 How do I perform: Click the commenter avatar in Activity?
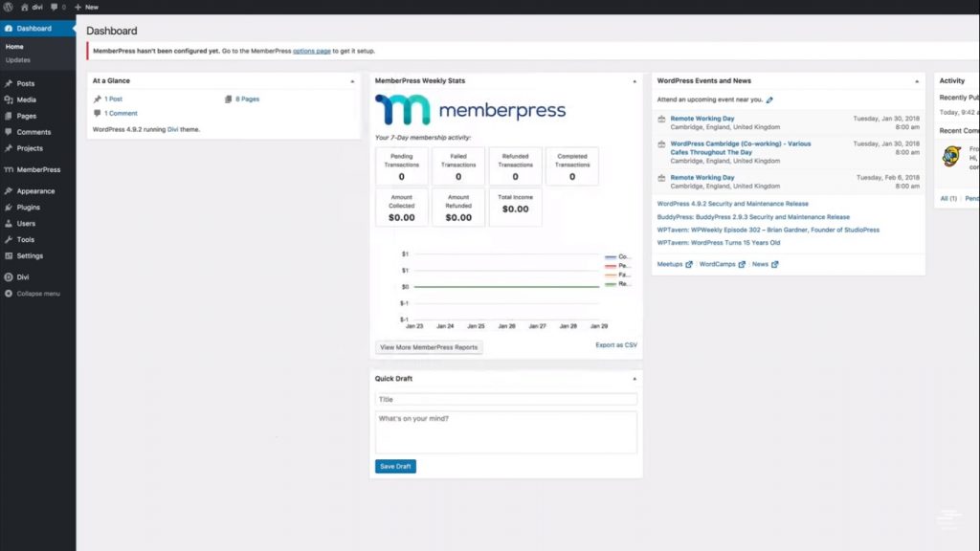point(951,156)
